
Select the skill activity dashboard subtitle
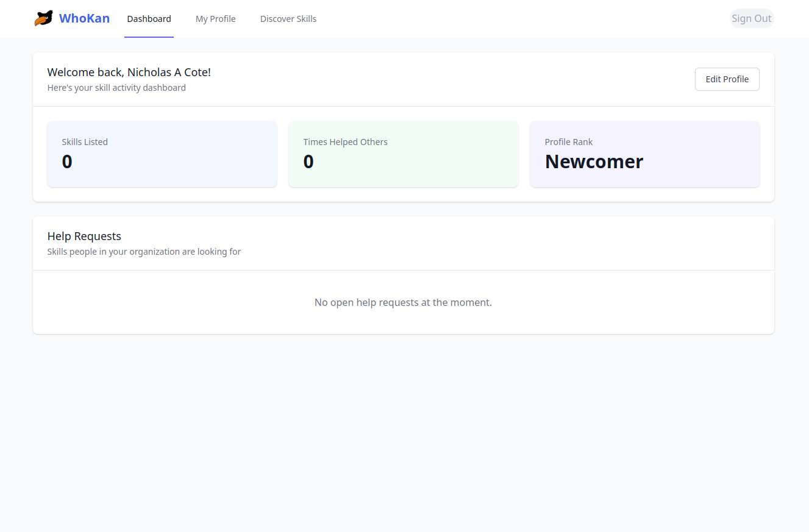click(116, 87)
